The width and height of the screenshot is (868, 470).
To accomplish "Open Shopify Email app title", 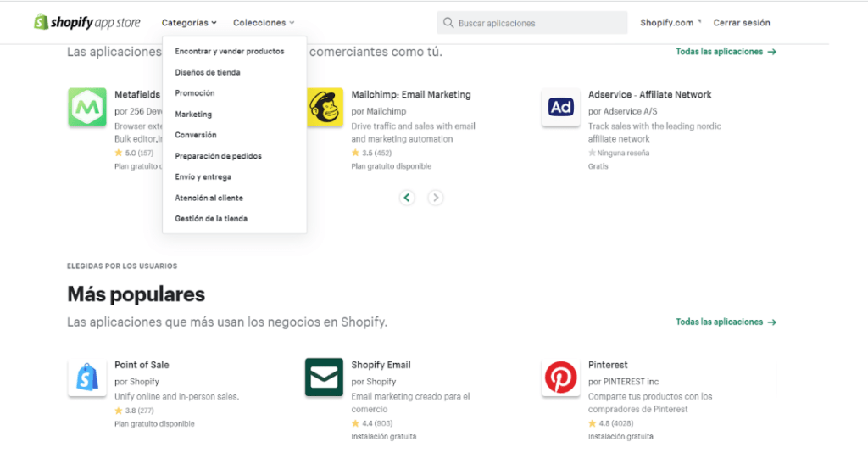I will point(381,365).
